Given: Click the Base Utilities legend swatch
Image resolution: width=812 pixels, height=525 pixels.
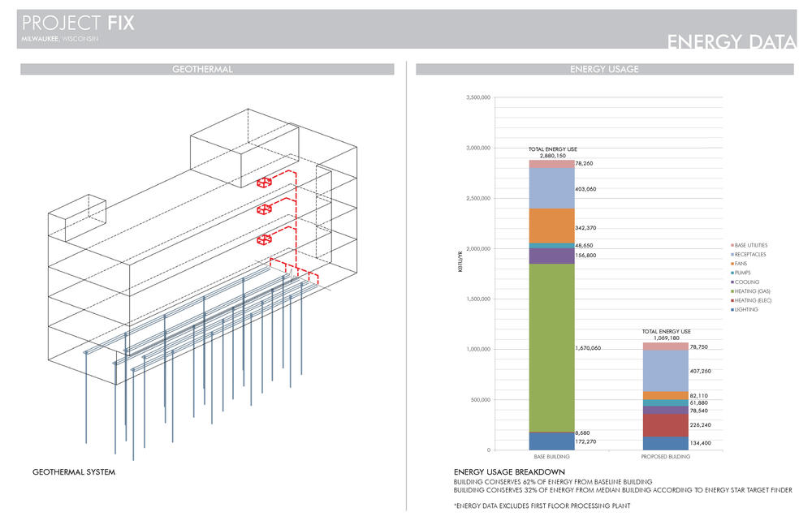Looking at the screenshot, I should tap(732, 245).
